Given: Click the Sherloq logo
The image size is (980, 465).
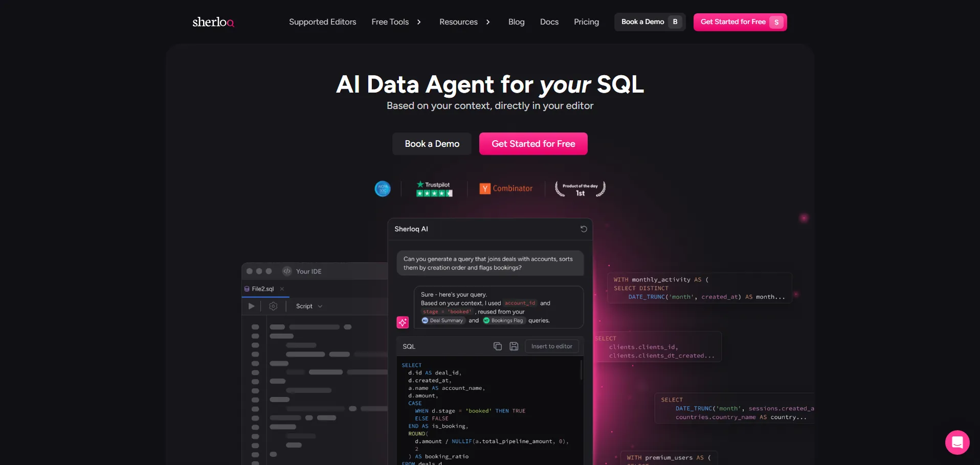Looking at the screenshot, I should [213, 22].
